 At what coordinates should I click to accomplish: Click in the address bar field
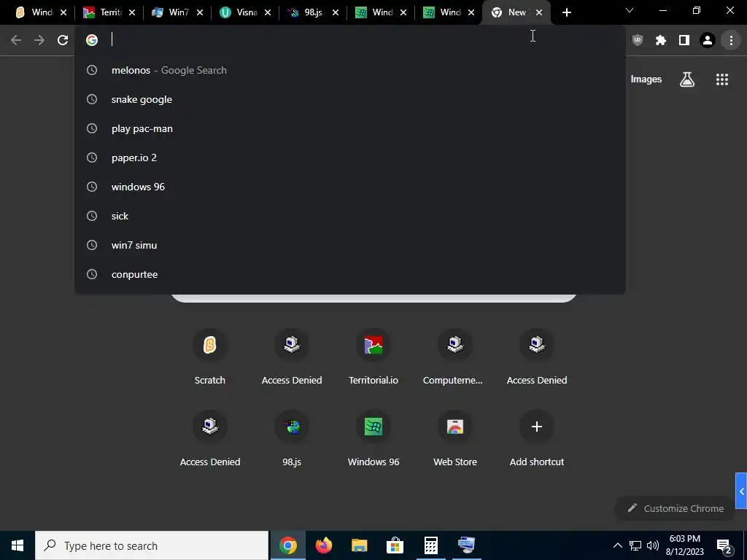(350, 40)
